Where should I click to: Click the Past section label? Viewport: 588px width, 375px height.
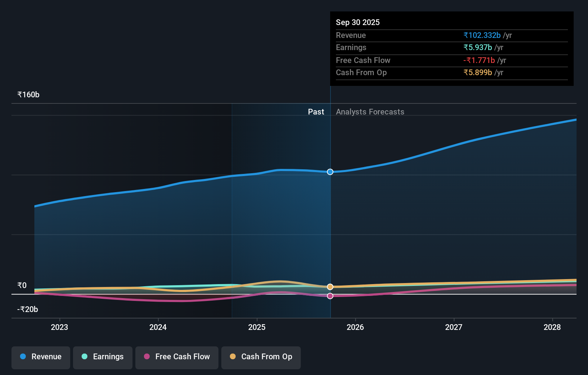[x=316, y=112]
